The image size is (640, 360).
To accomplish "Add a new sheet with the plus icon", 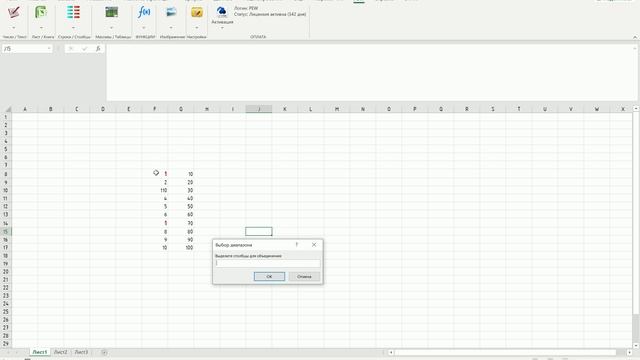I will pos(104,352).
